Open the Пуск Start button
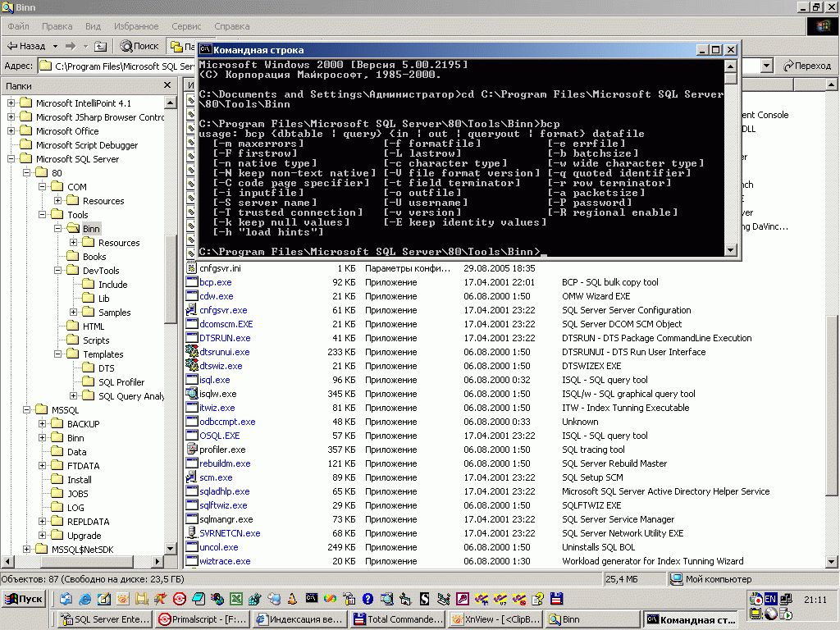Screen dimensions: 840x630 tap(23, 599)
